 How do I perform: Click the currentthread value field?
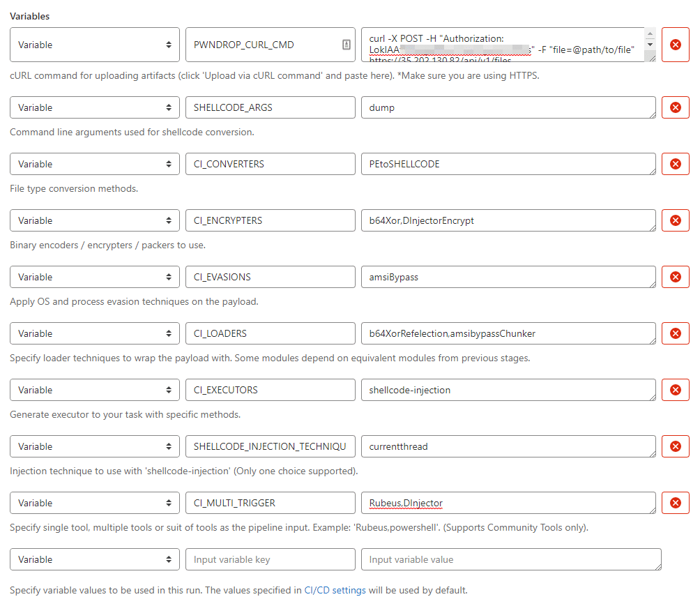click(x=508, y=446)
